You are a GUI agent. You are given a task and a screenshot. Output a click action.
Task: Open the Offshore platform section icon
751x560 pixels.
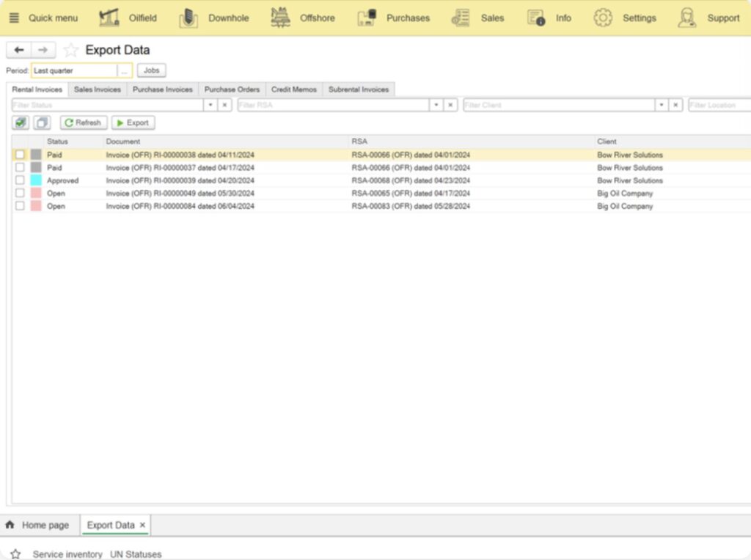(x=280, y=18)
